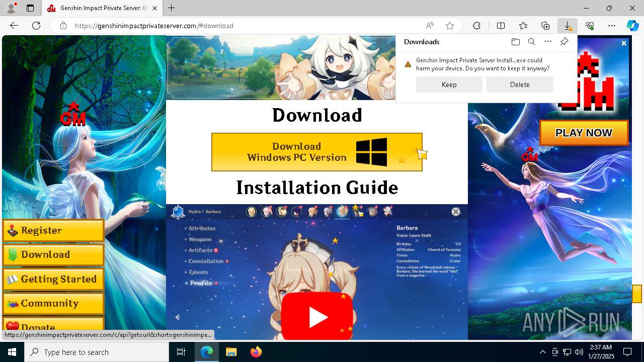Open Browser essentials icon
The height and width of the screenshot is (362, 644).
[590, 26]
